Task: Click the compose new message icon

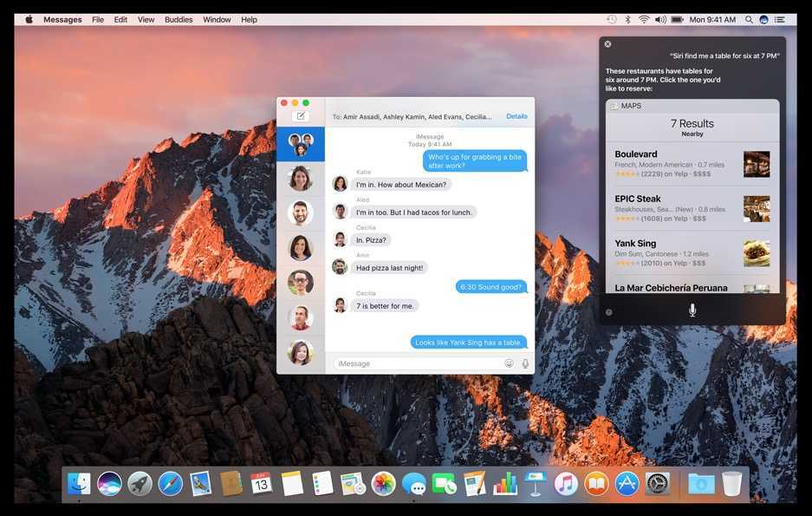Action: tap(301, 116)
